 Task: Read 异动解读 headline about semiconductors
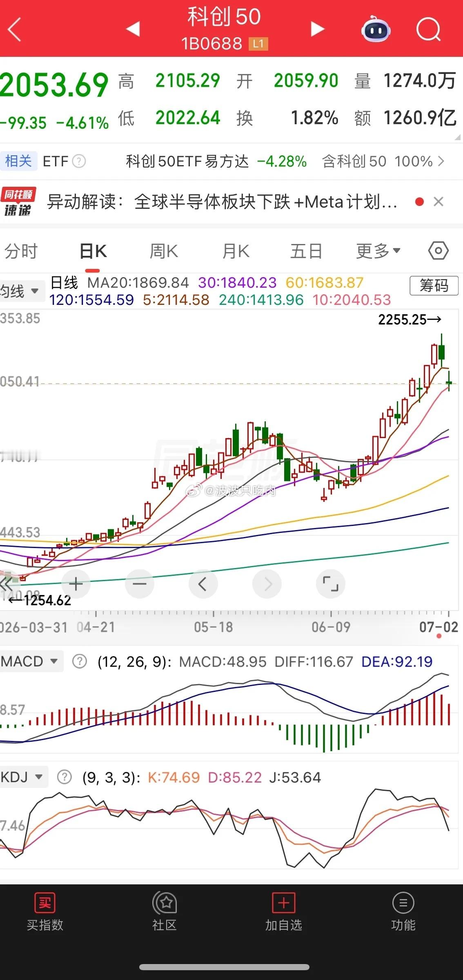click(x=223, y=202)
